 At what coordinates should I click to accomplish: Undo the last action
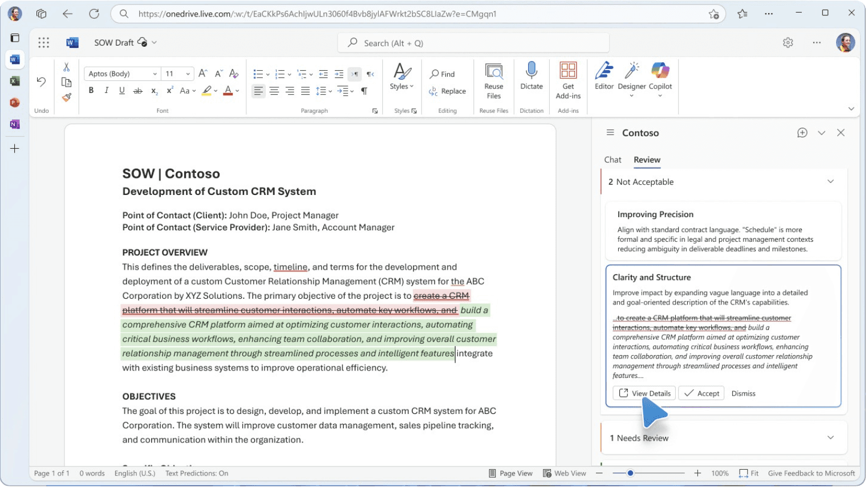[x=41, y=82]
